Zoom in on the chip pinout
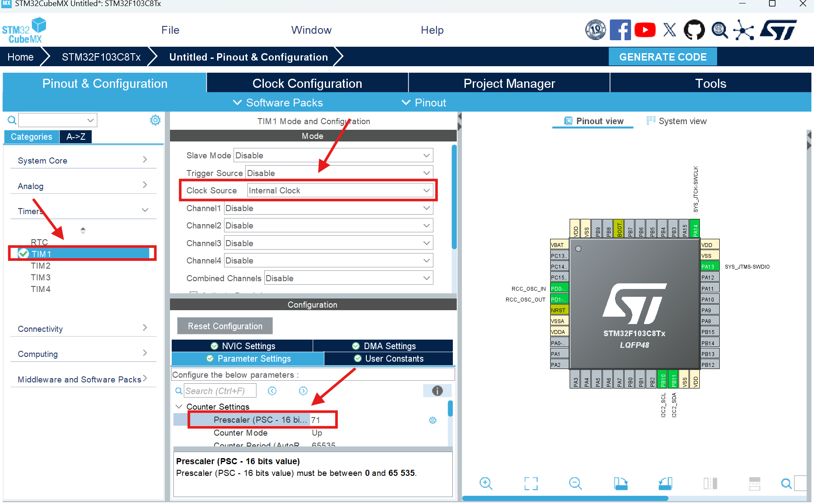814x504 pixels. coord(486,483)
